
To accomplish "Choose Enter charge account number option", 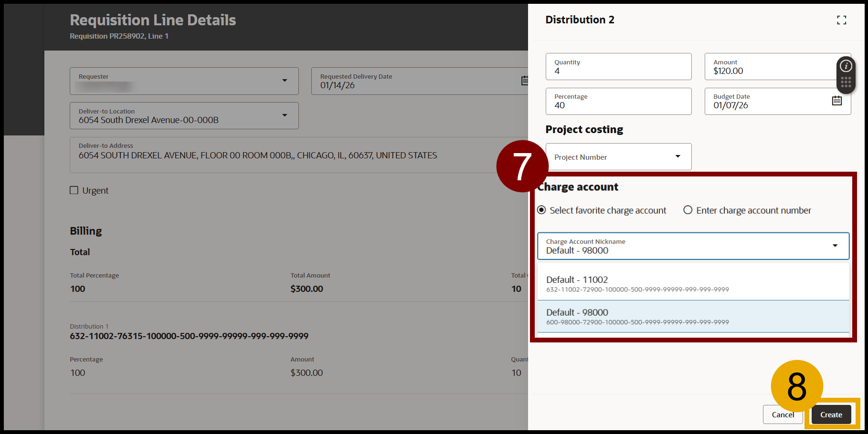I will [688, 210].
